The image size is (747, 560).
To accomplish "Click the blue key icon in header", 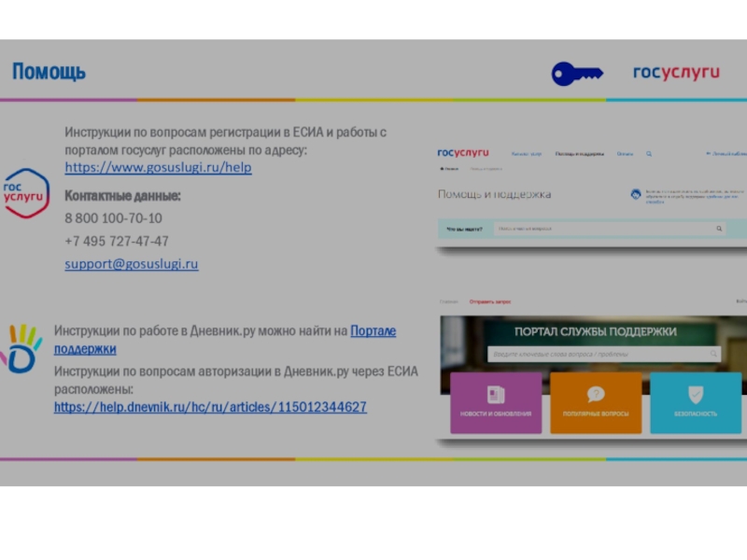I will [x=577, y=74].
